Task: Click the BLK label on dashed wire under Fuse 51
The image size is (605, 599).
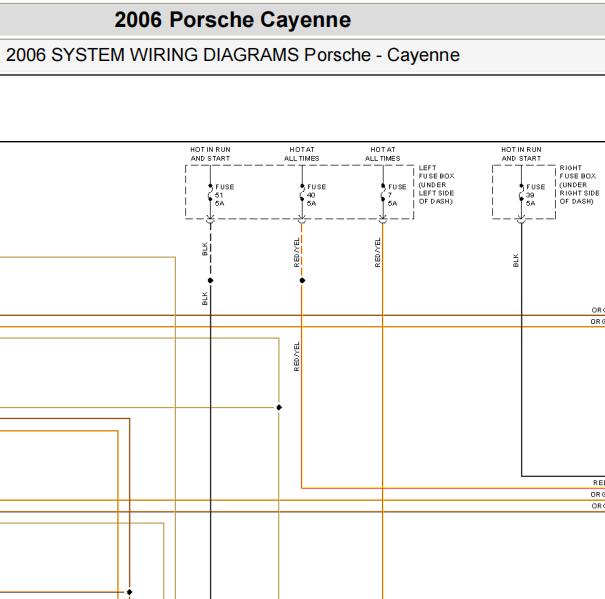Action: point(204,249)
